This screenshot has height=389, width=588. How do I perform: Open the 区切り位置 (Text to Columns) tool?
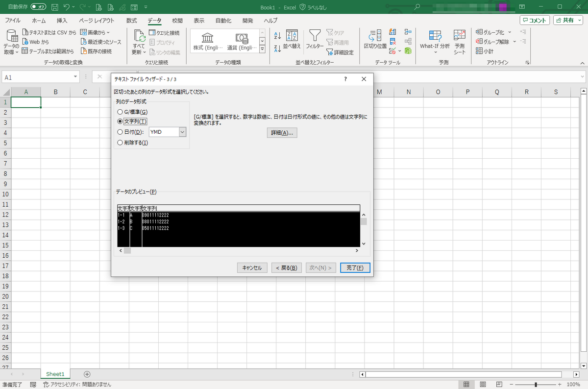pos(375,39)
